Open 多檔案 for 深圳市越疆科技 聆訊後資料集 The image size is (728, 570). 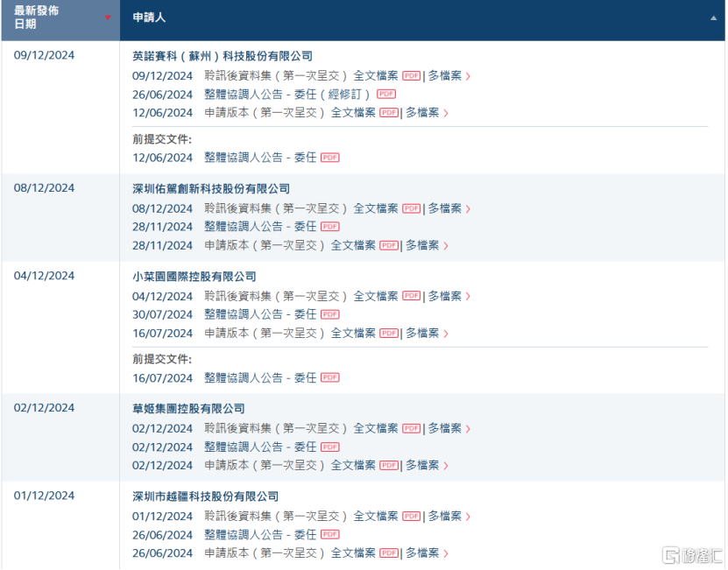pyautogui.click(x=449, y=517)
